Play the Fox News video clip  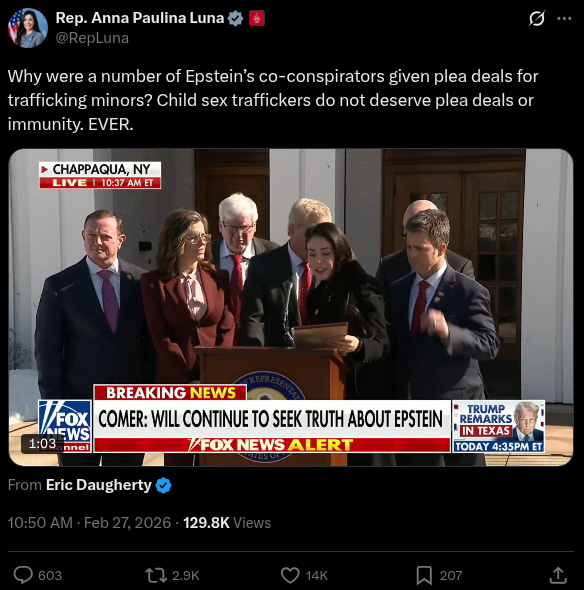[x=291, y=307]
